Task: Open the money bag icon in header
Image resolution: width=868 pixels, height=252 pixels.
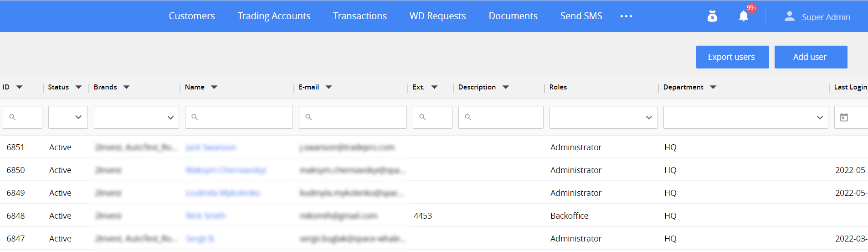Action: pos(712,16)
